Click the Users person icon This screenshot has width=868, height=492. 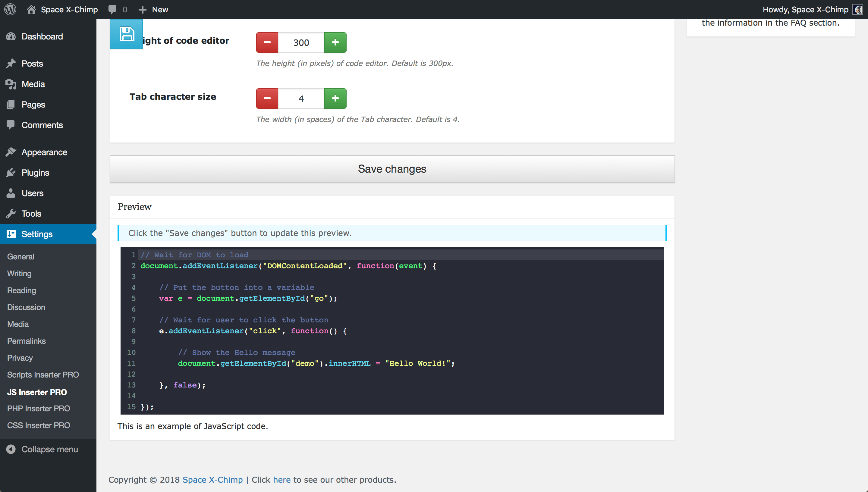point(11,193)
